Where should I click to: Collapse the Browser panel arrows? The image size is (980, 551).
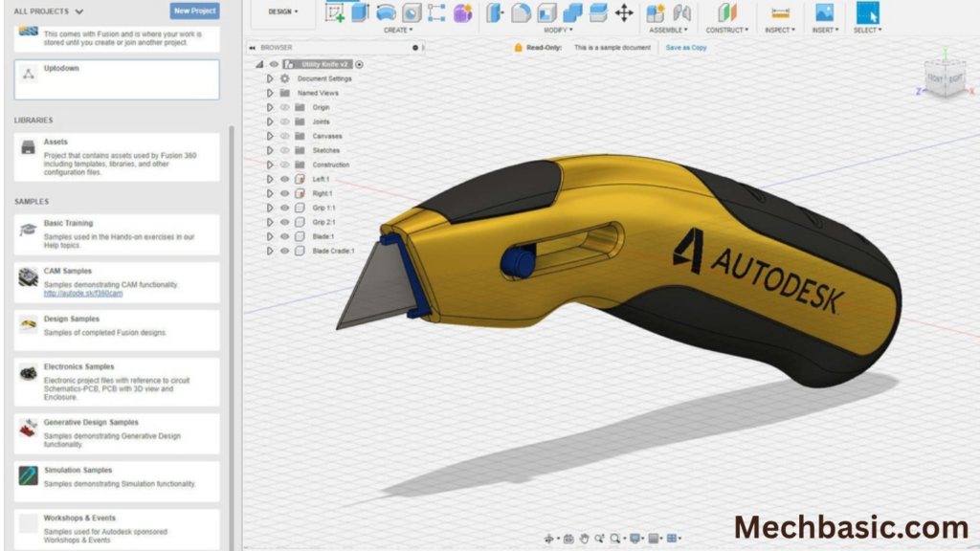tap(253, 48)
